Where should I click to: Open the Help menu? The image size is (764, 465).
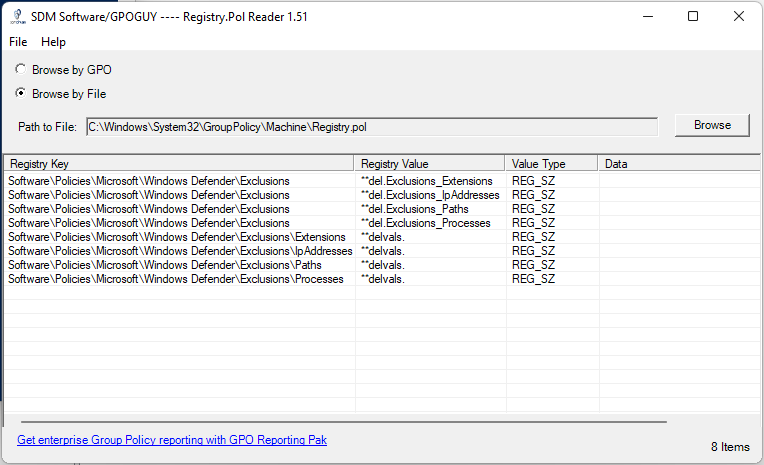click(53, 42)
